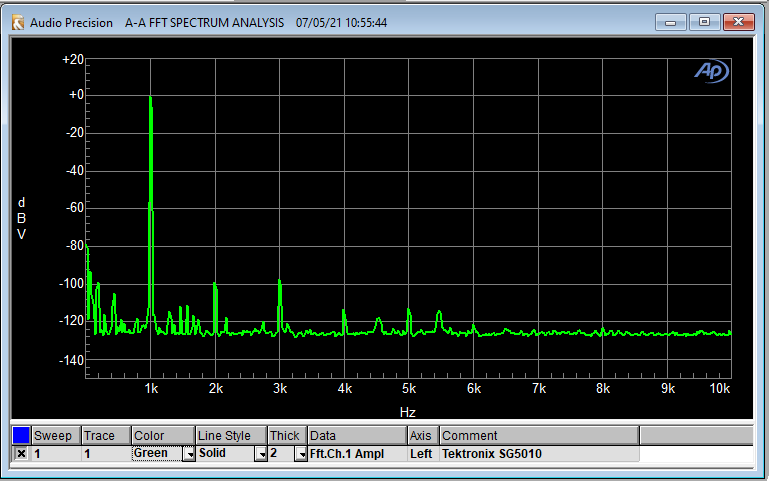Image resolution: width=769 pixels, height=481 pixels.
Task: Click the sweep number 1 cell
Action: click(56, 454)
